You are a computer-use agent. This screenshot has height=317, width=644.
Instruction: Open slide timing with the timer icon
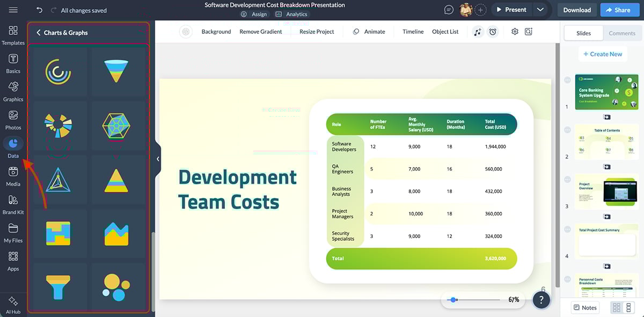[493, 32]
